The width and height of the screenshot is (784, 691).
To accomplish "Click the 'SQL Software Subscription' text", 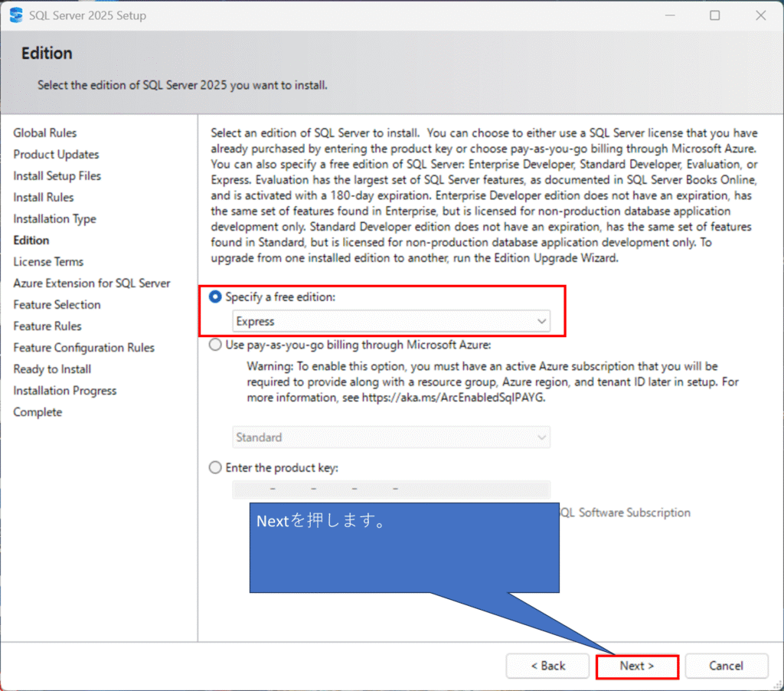I will tap(625, 513).
